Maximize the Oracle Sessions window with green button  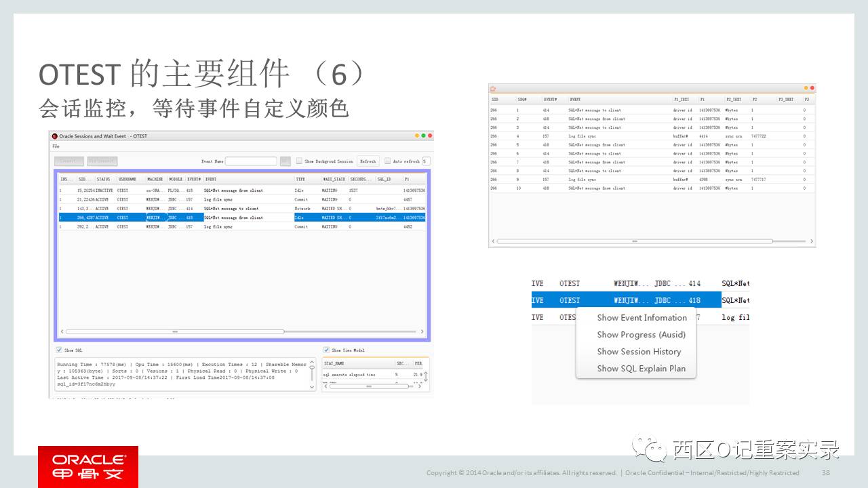coord(424,136)
